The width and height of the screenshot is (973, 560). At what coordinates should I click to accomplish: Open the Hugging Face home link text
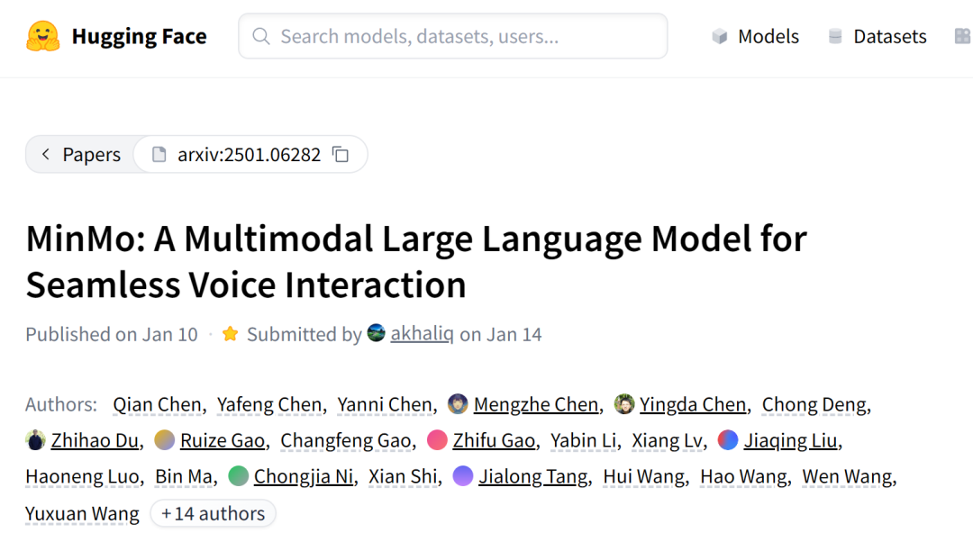[x=139, y=37]
